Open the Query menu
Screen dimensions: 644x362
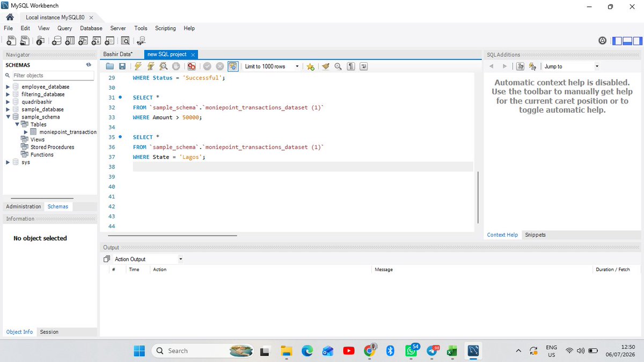click(64, 28)
